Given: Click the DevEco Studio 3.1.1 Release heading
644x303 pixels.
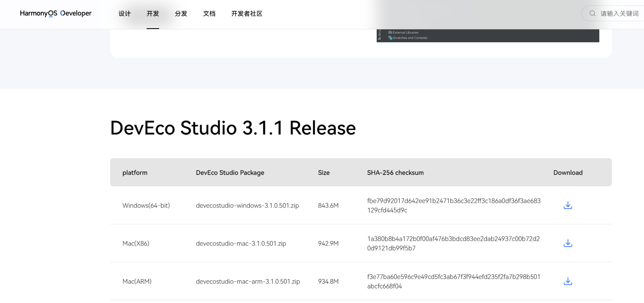Looking at the screenshot, I should 233,128.
